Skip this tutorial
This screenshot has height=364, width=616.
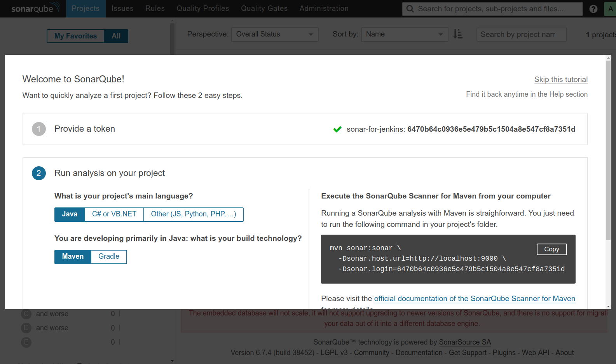(x=561, y=80)
